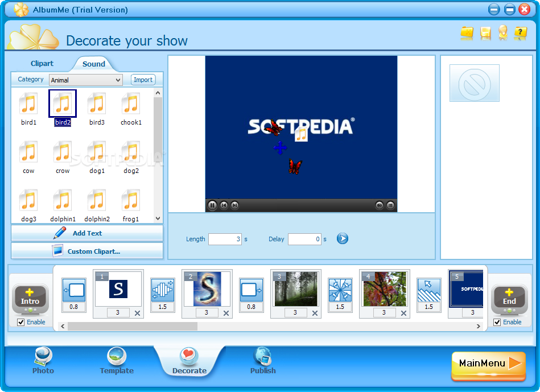540x392 pixels.
Task: Click the Import button
Action: (143, 80)
